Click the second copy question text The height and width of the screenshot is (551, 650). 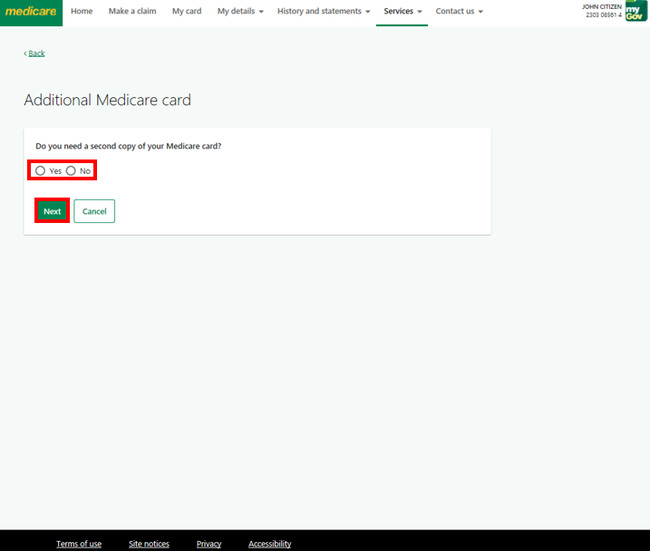coord(129,146)
